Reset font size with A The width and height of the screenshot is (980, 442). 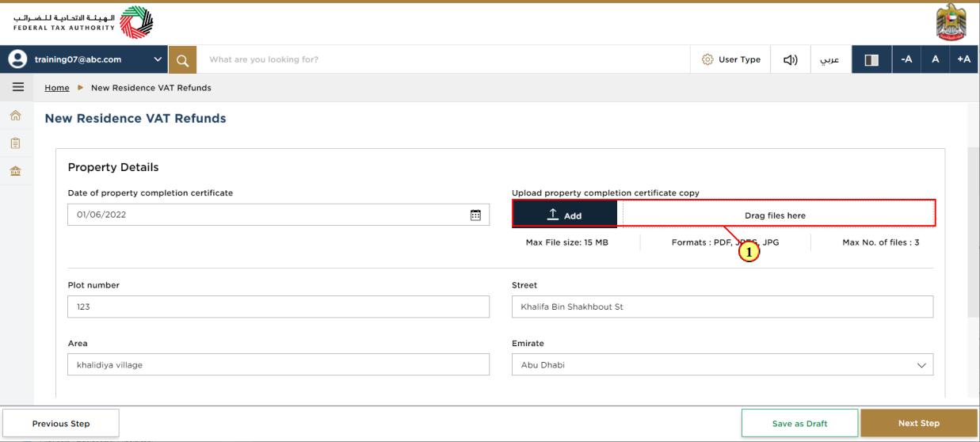(x=935, y=59)
